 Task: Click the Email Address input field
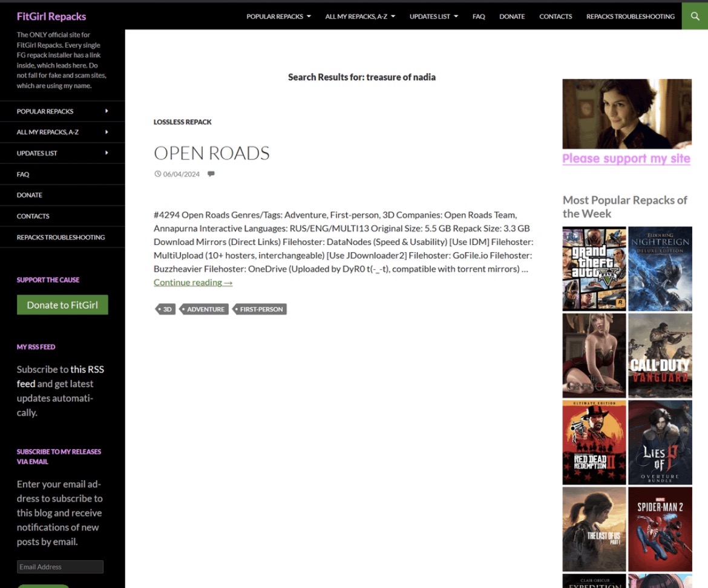(x=60, y=567)
